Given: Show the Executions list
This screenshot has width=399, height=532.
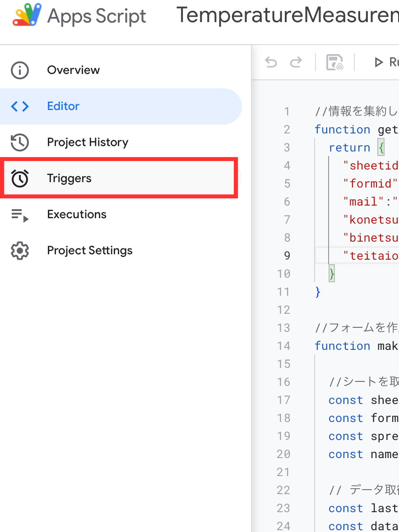Looking at the screenshot, I should 77,215.
